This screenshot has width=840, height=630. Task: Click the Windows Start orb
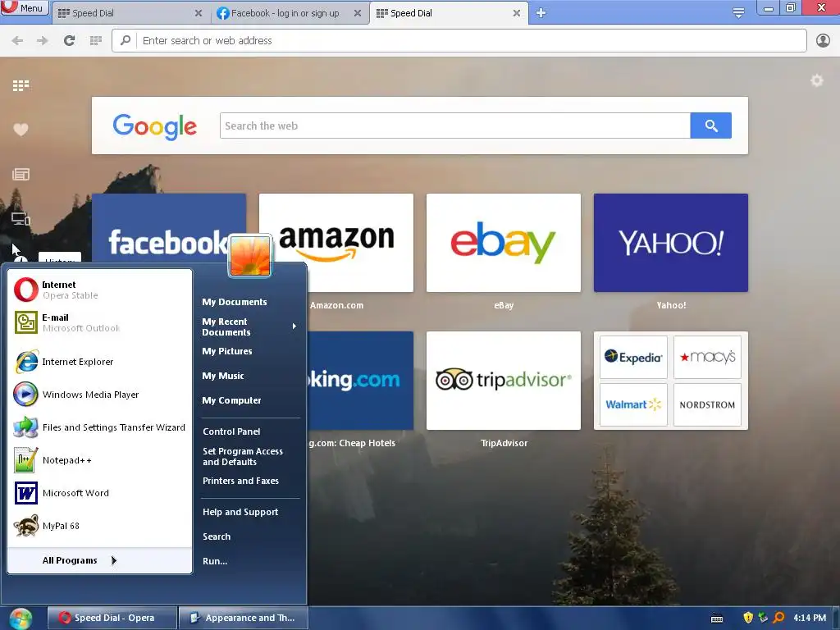coord(20,619)
